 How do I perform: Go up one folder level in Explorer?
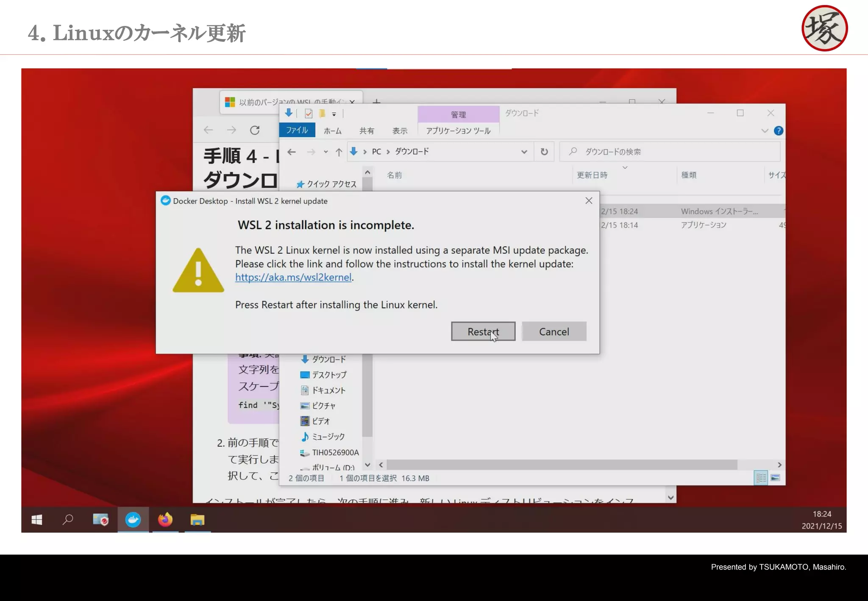(339, 152)
